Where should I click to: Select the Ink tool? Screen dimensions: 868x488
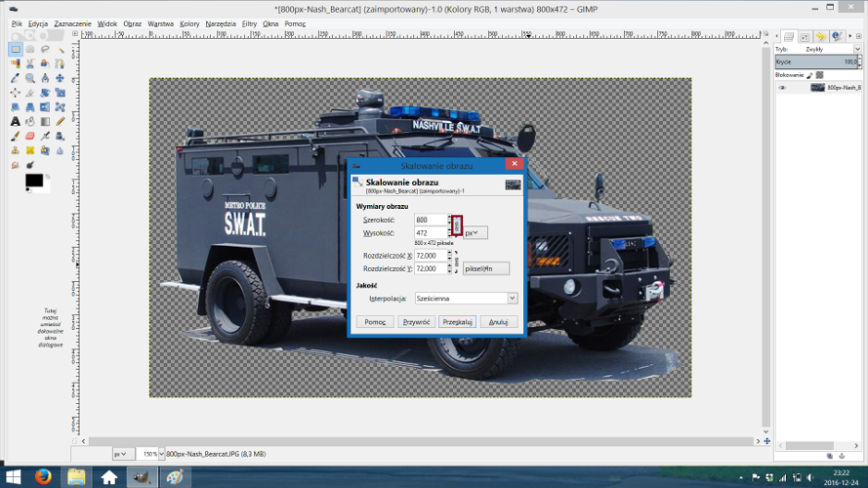(60, 136)
